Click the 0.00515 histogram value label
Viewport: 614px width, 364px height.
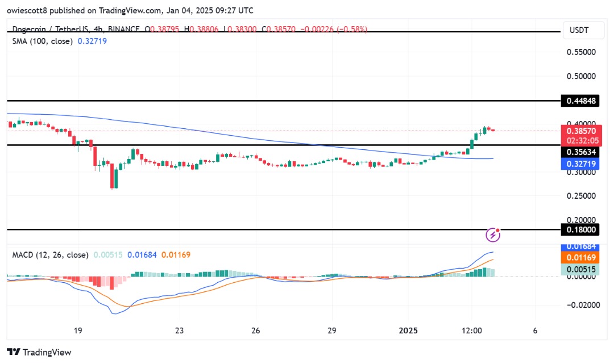point(582,269)
